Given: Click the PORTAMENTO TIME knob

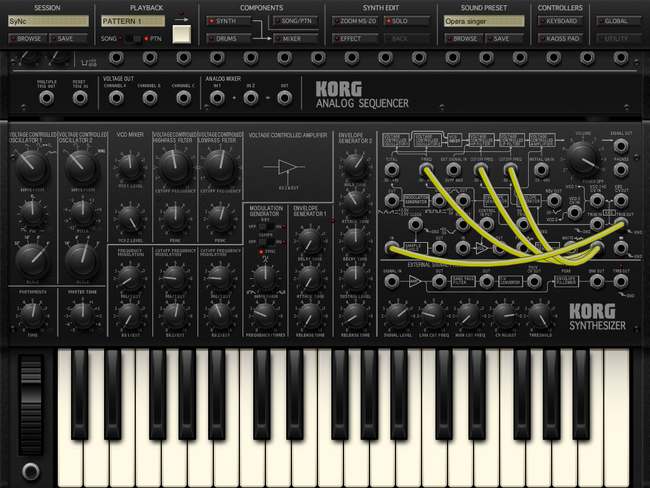Looking at the screenshot, I should tap(32, 316).
